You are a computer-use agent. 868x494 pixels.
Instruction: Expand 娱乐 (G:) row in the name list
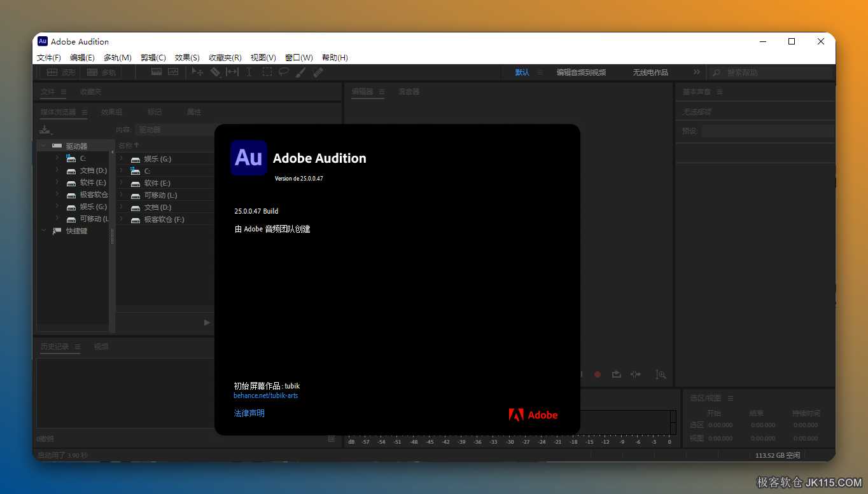coord(122,158)
